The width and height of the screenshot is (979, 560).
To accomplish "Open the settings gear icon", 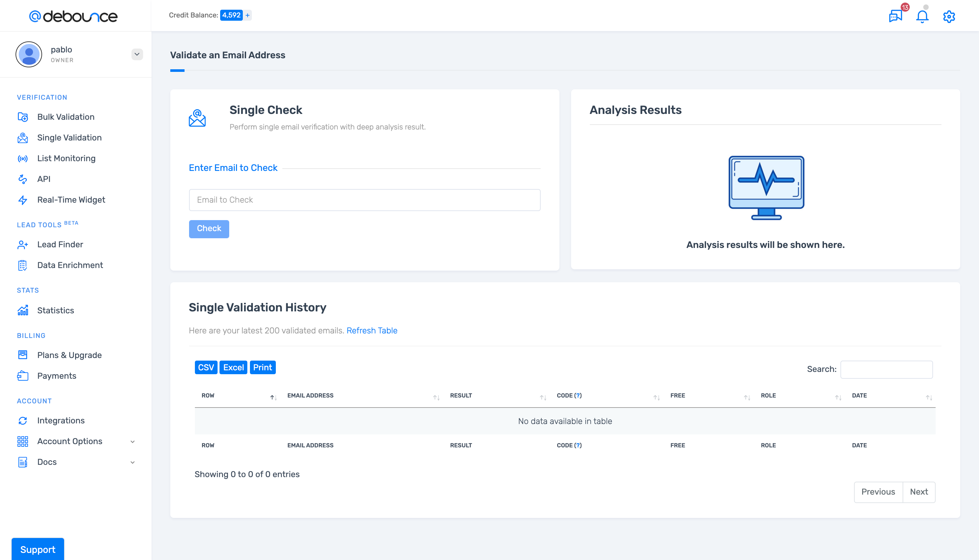I will point(949,16).
